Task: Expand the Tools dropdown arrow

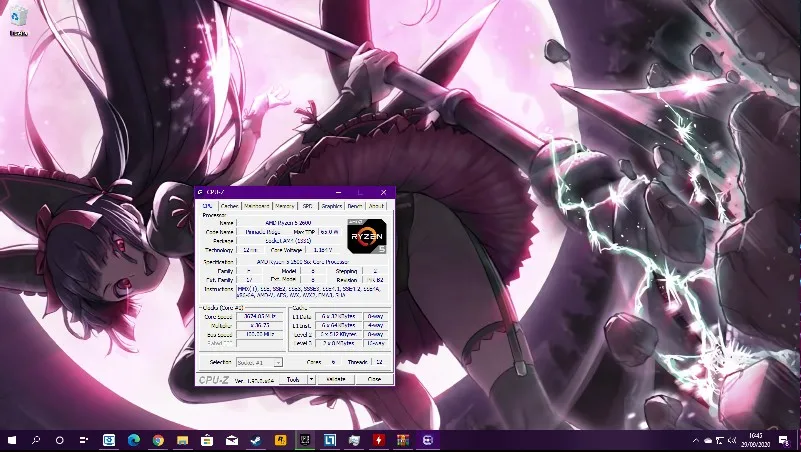Action: coord(311,379)
